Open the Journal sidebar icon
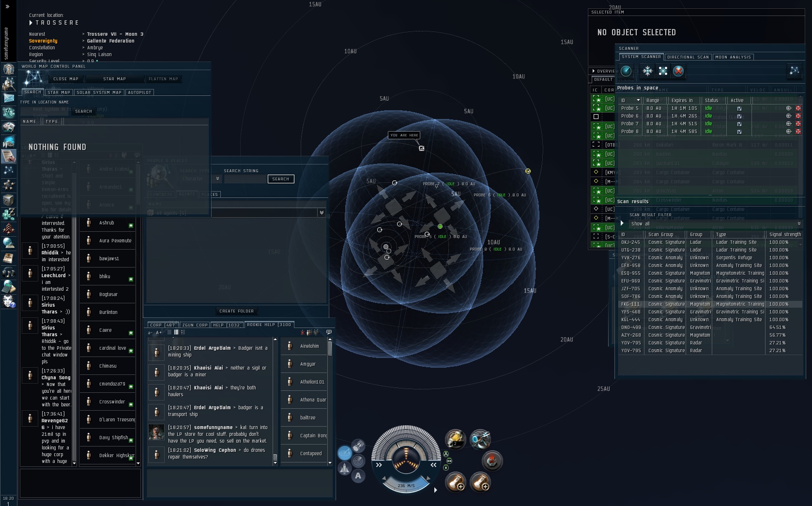Screen dimensions: 812x506 (9, 257)
